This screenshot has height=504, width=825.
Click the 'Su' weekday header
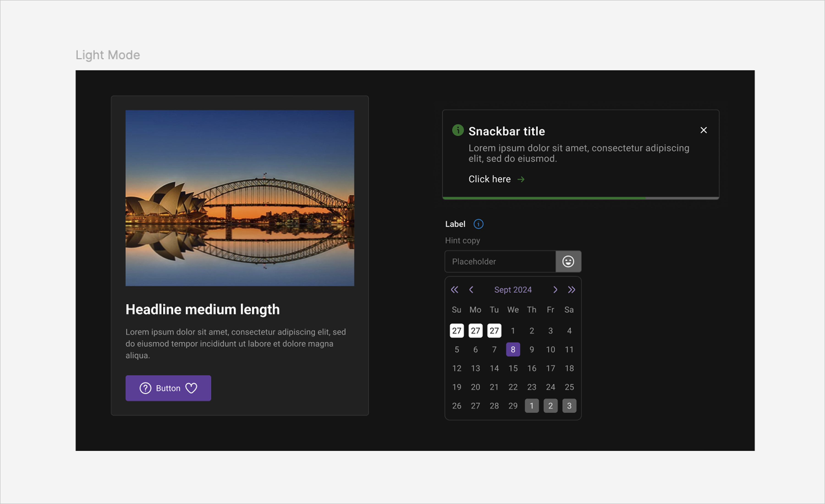[x=456, y=310]
